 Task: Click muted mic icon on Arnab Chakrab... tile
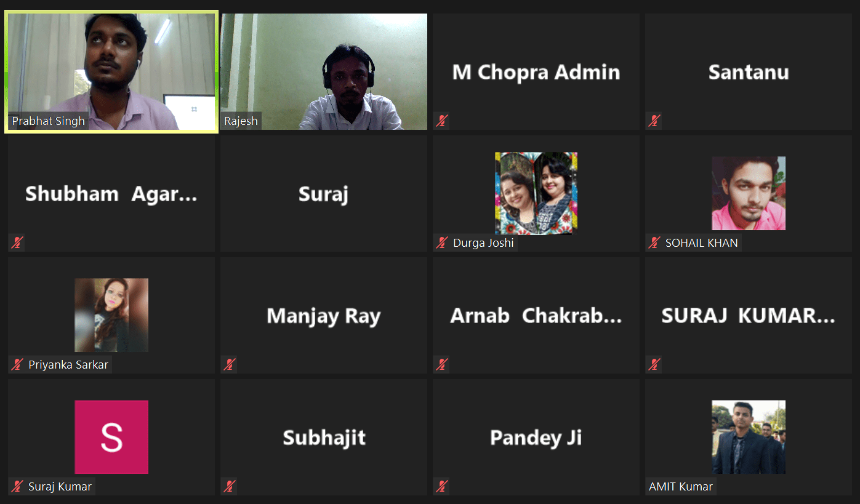441,364
